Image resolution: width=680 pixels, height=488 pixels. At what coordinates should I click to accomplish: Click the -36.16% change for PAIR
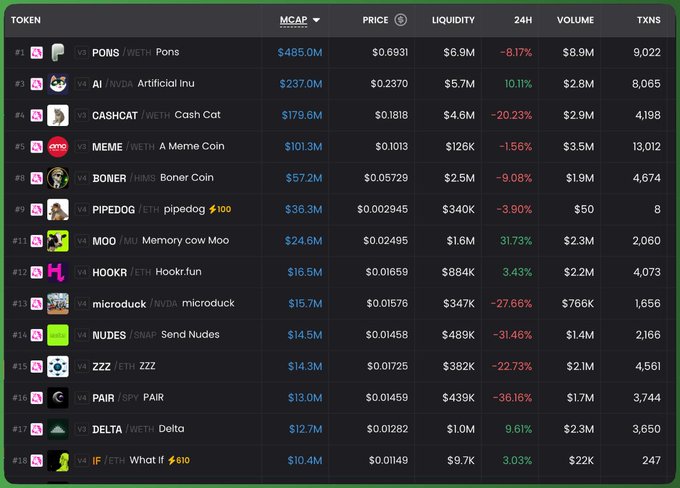(512, 398)
